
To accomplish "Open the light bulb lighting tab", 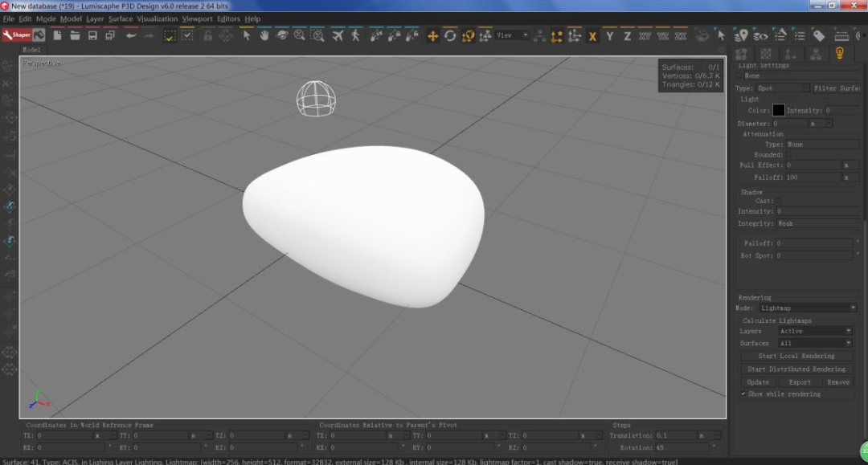I will pos(839,54).
